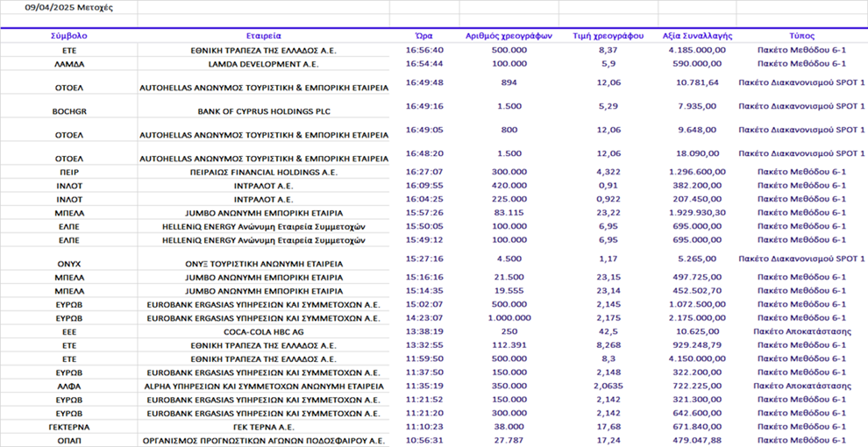Select the 'COCA-COLA HBC AG' company cell
This screenshot has width=868, height=447.
click(x=264, y=332)
